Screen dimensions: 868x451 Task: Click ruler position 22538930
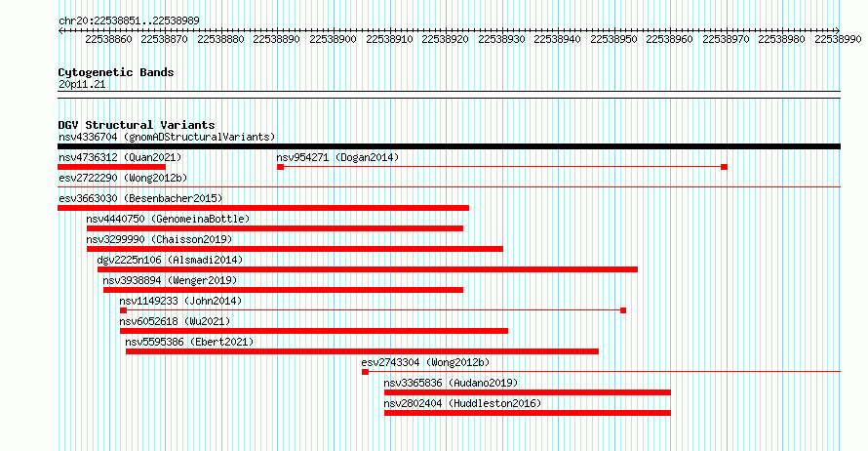pyautogui.click(x=501, y=39)
